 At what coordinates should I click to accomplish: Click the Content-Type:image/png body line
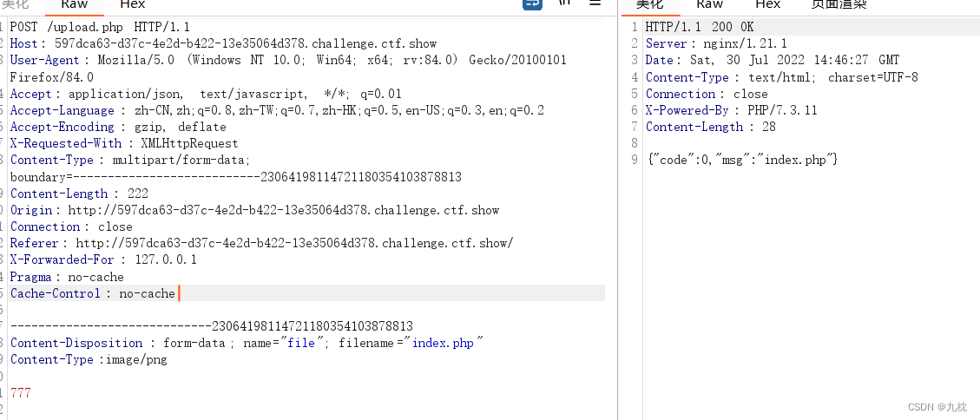(89, 359)
